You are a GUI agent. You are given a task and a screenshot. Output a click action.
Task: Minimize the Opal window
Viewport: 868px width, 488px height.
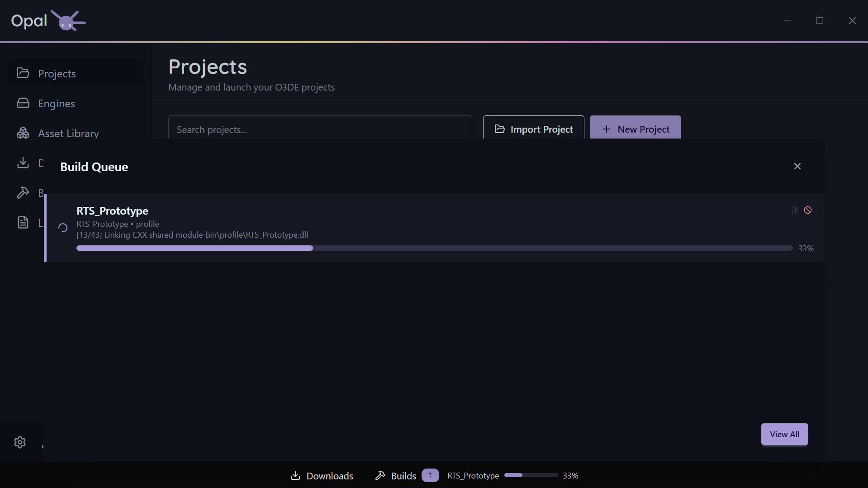pos(787,20)
